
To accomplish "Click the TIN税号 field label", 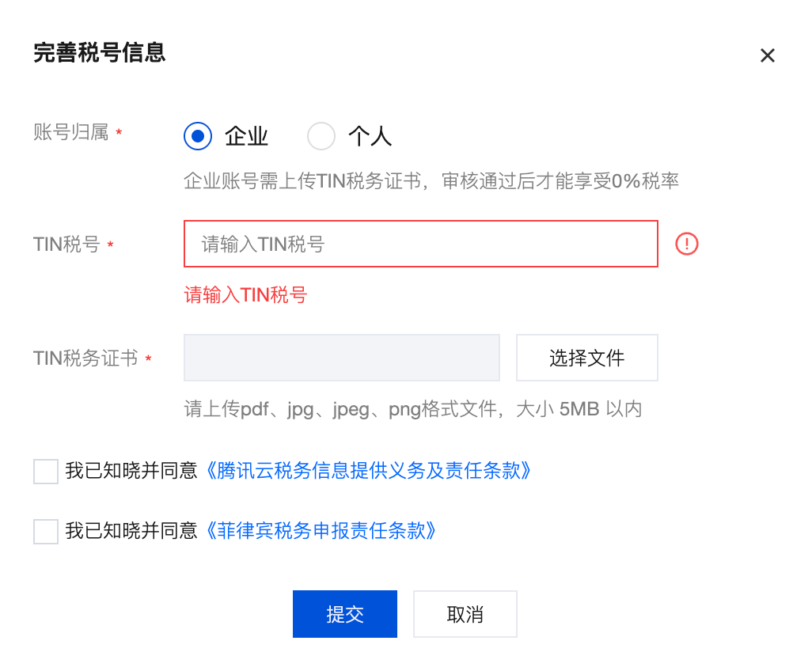I will 66,245.
